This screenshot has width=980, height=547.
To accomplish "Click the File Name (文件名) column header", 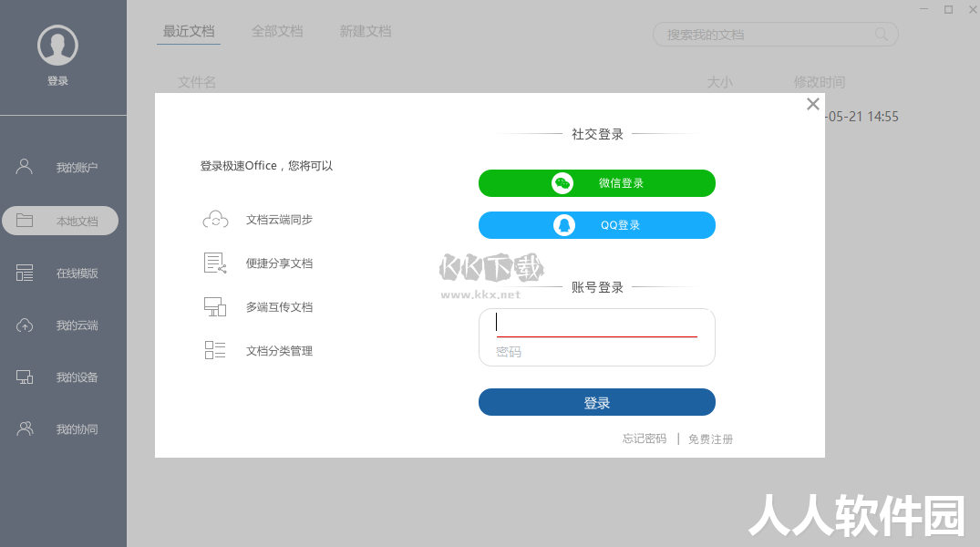I will coord(197,82).
